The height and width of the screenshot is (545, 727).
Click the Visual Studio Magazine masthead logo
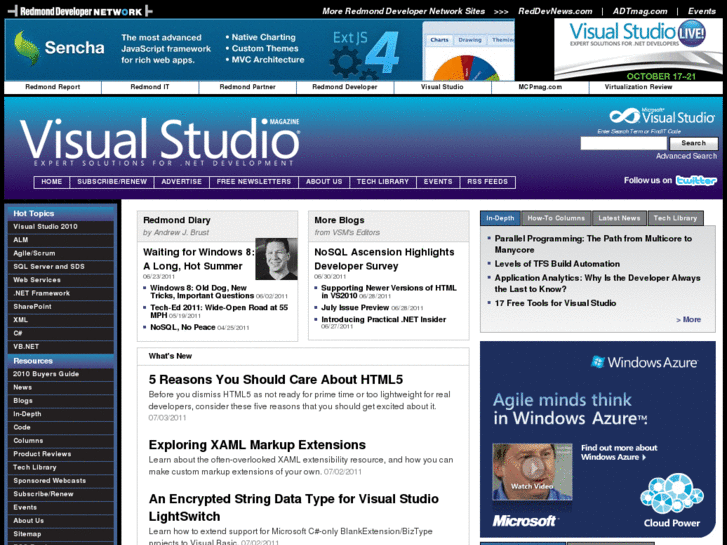[x=159, y=141]
